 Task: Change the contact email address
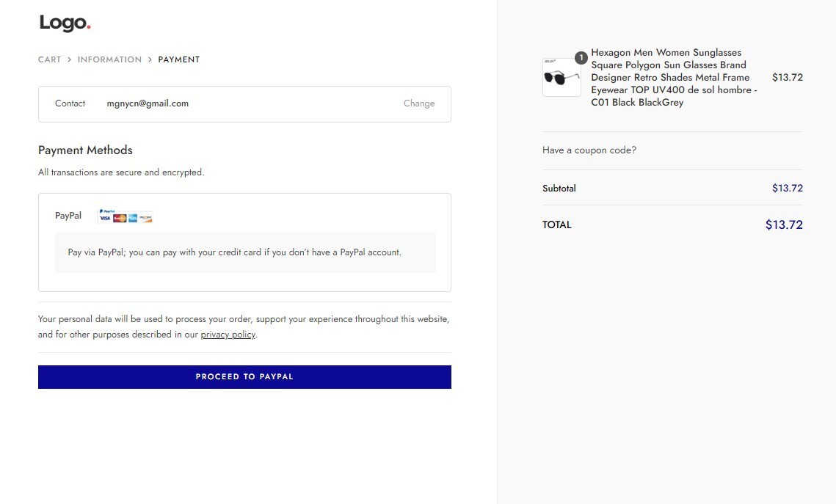pos(419,103)
